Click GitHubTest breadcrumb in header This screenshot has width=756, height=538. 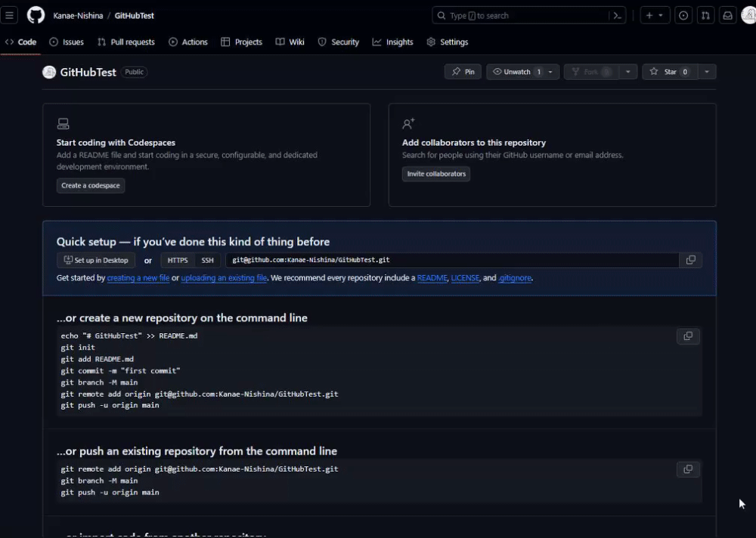click(135, 15)
